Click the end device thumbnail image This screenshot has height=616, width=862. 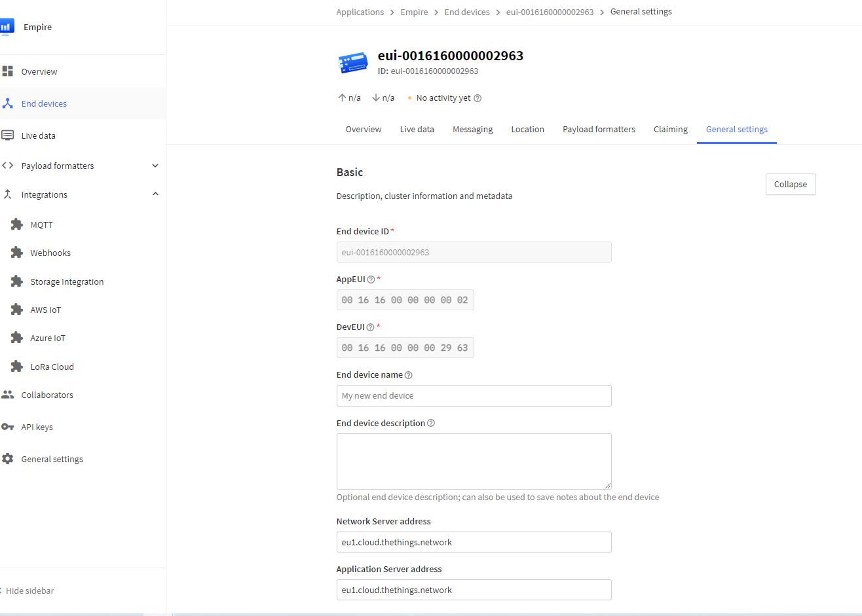click(x=353, y=62)
